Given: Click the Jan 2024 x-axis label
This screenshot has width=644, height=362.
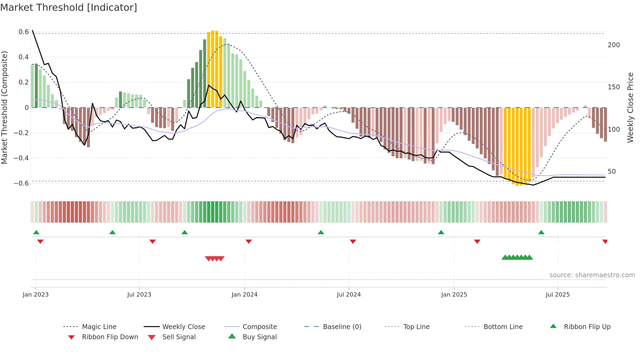Looking at the screenshot, I should (x=245, y=295).
